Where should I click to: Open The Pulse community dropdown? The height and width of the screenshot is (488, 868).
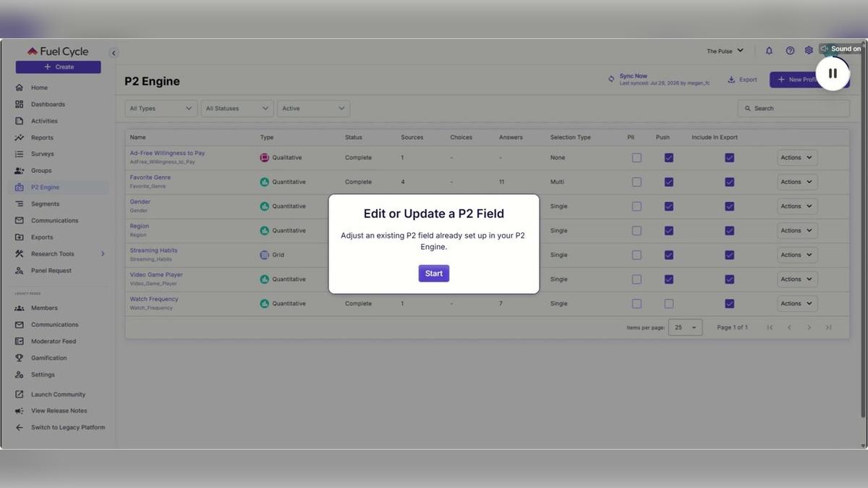pos(725,51)
